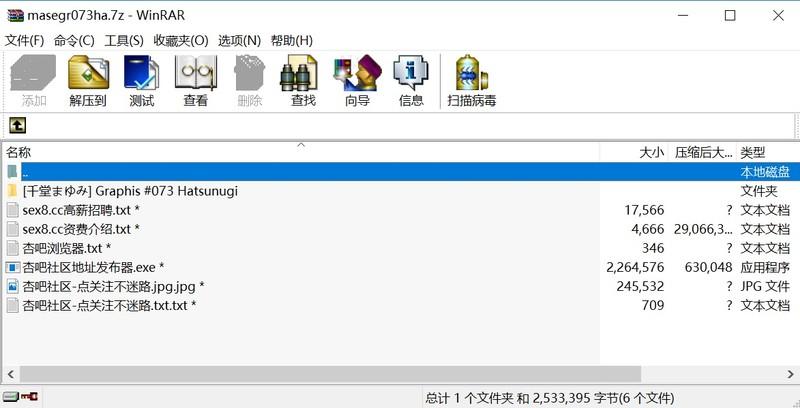This screenshot has height=408, width=800.
Task: Show archive Info (信息) icon
Action: [411, 80]
